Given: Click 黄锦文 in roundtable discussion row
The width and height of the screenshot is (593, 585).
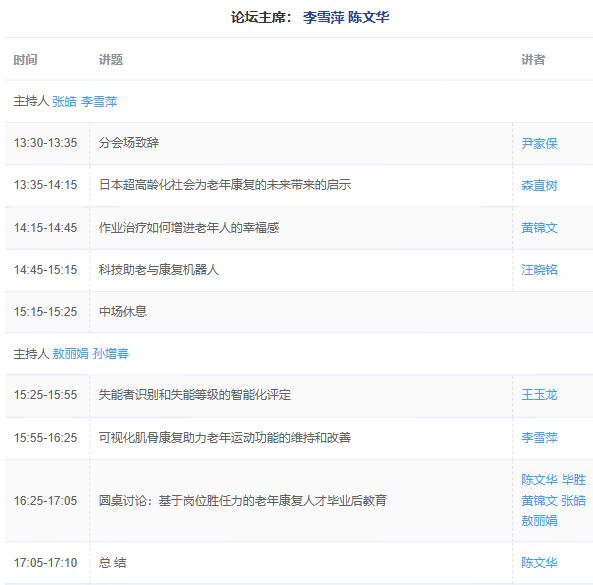Looking at the screenshot, I should pyautogui.click(x=539, y=501).
